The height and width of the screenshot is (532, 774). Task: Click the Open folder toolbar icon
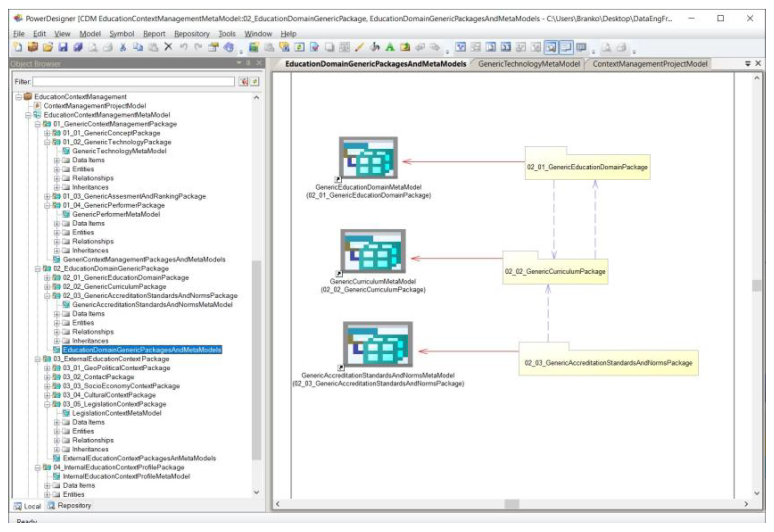pyautogui.click(x=48, y=47)
